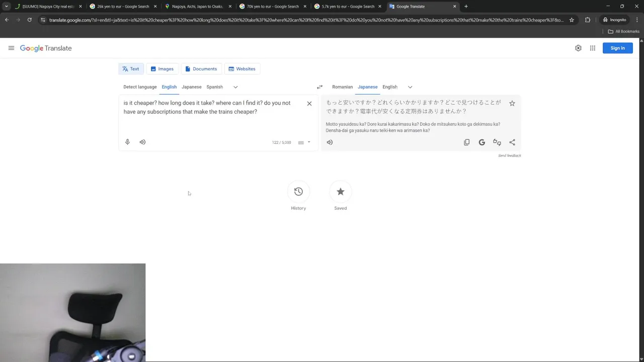Open the Google apps grid
The width and height of the screenshot is (644, 362).
pyautogui.click(x=593, y=48)
